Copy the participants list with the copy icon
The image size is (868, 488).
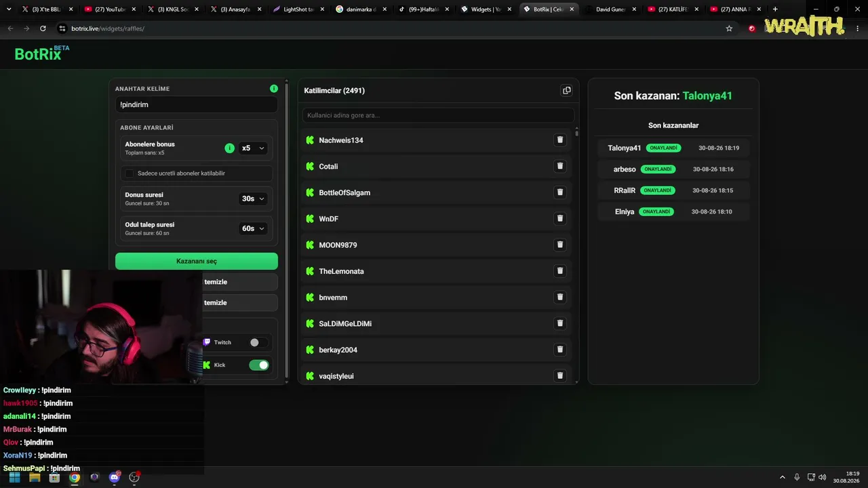pos(567,90)
